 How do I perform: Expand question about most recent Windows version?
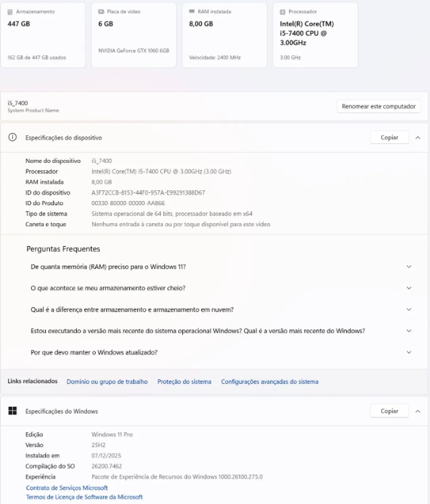(x=409, y=331)
